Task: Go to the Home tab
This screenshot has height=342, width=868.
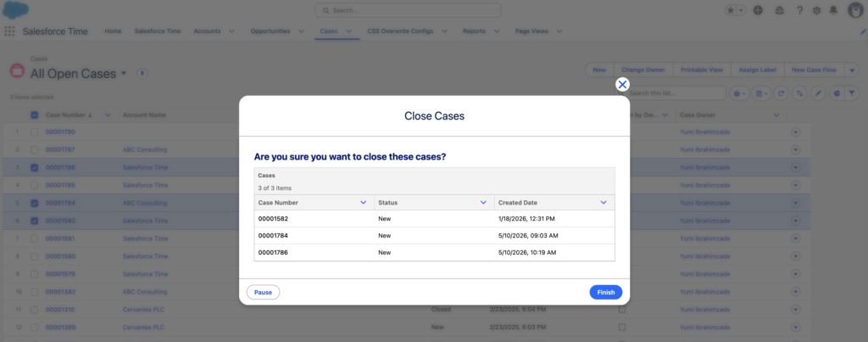Action: tap(113, 31)
